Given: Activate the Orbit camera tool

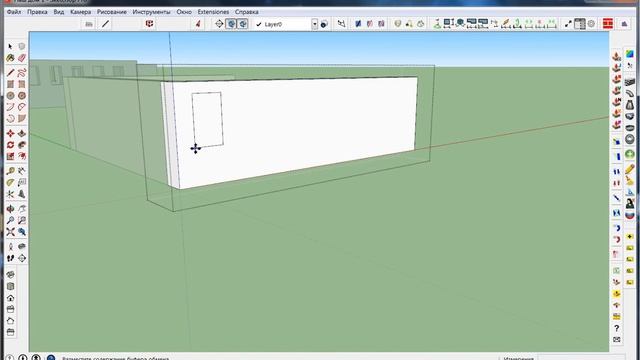Looking at the screenshot, I should click(10, 209).
